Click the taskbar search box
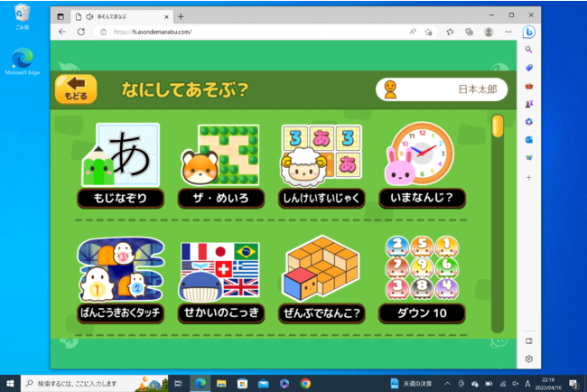The image size is (587, 392). click(x=94, y=383)
